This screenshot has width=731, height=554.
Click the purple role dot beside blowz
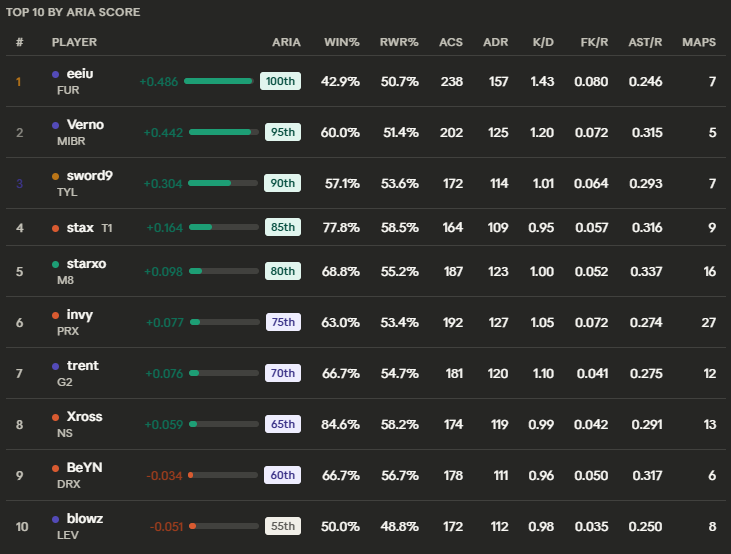tap(55, 519)
